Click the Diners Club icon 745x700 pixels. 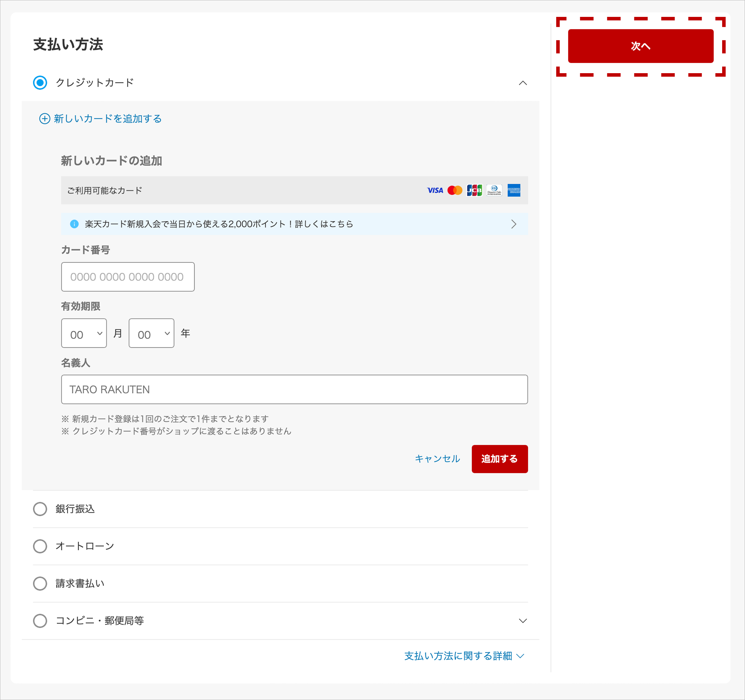pos(494,190)
